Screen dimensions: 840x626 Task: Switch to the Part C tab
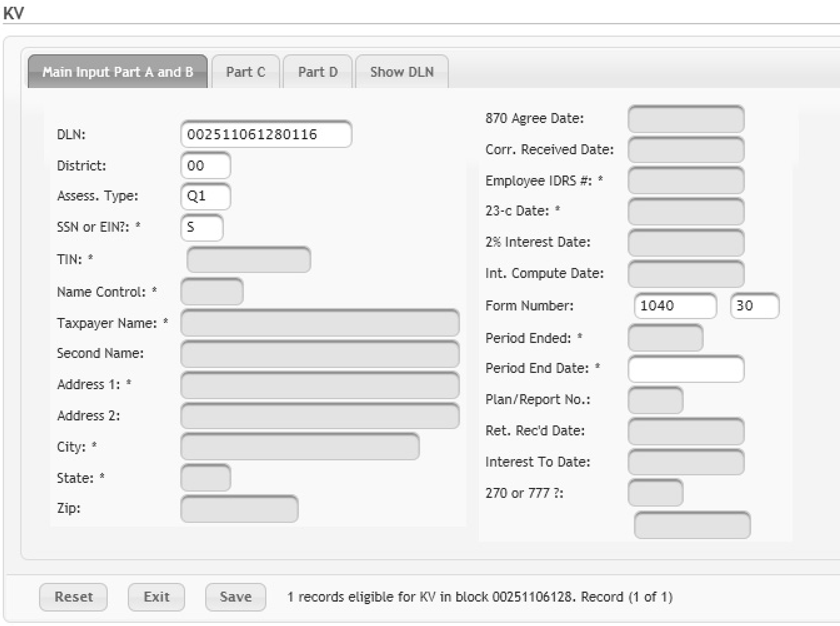(246, 72)
